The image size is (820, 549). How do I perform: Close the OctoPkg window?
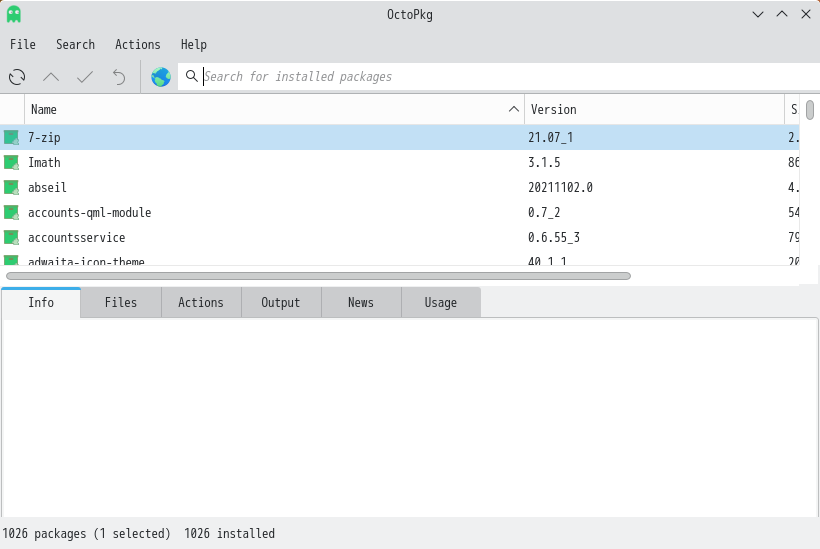[806, 14]
